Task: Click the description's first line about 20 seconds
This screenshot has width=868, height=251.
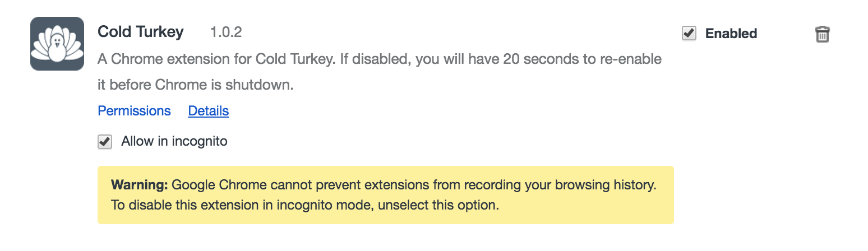Action: (380, 59)
